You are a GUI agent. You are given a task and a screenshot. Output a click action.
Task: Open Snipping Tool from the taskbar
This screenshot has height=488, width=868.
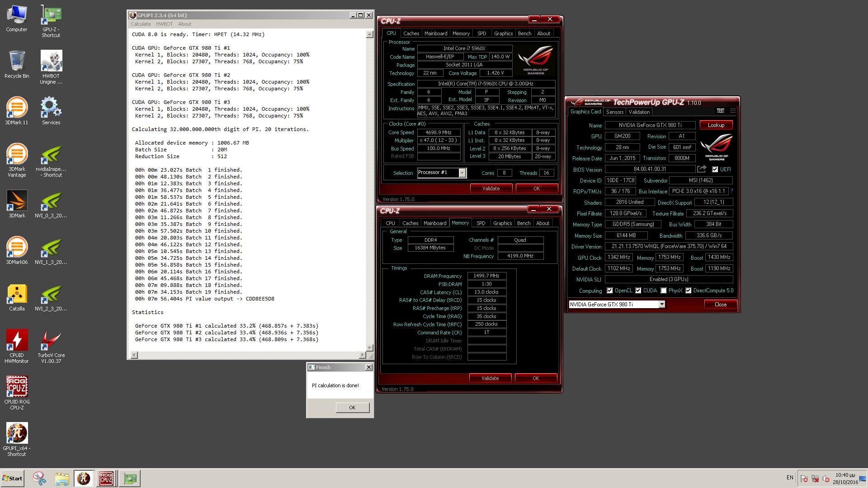39,478
